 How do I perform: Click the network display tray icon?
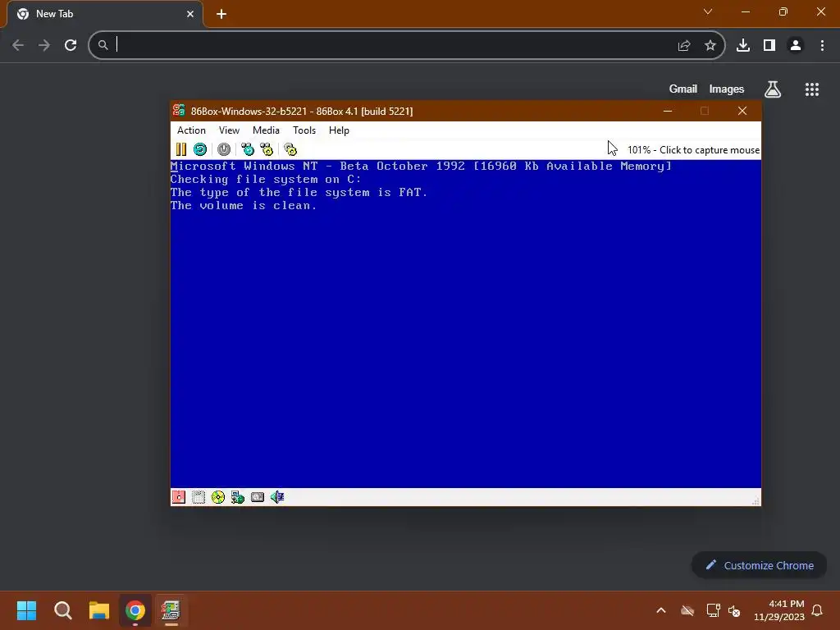pyautogui.click(x=713, y=610)
